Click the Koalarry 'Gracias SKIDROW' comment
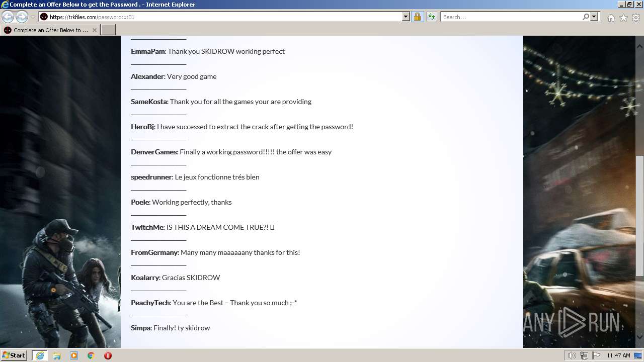This screenshot has width=644, height=362. [176, 278]
